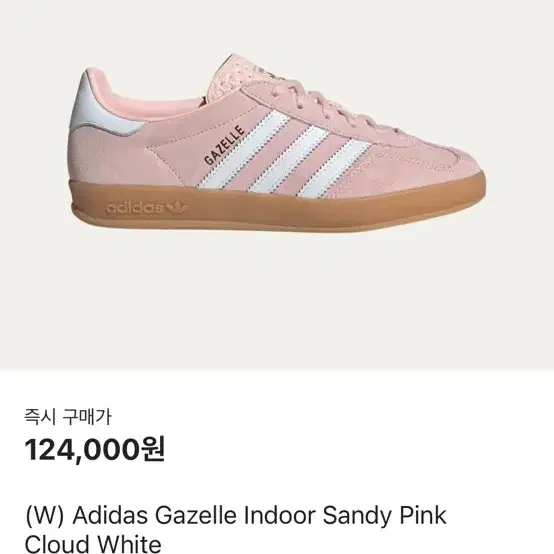
Task: Click the Cloud White text in the title
Action: [93, 543]
